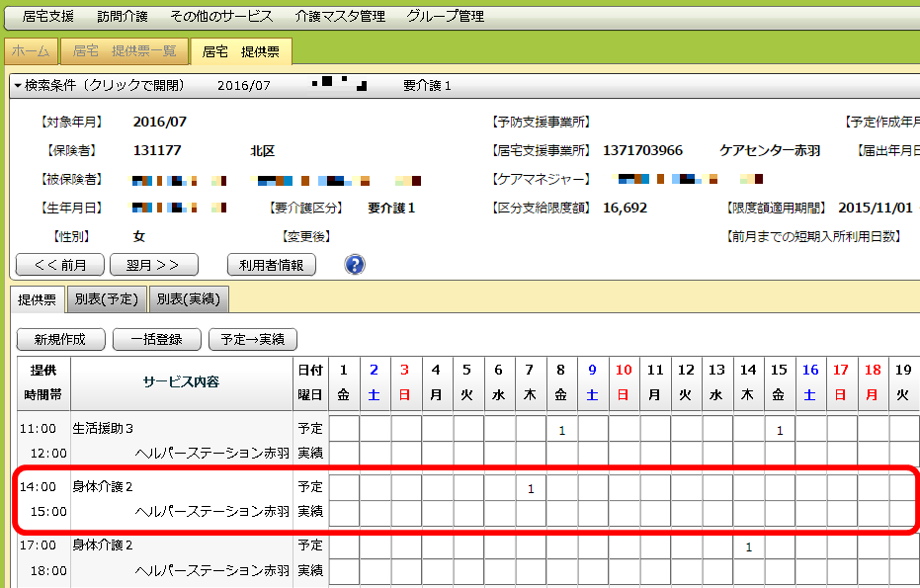Screen dimensions: 920x588
Task: Select the 別表(予定) tab
Action: click(107, 298)
